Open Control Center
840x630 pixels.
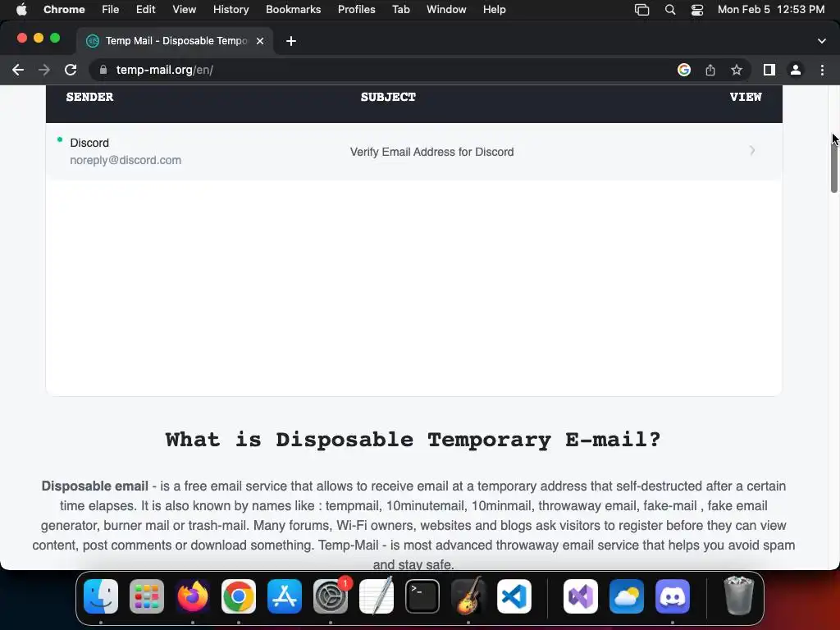[x=697, y=10]
